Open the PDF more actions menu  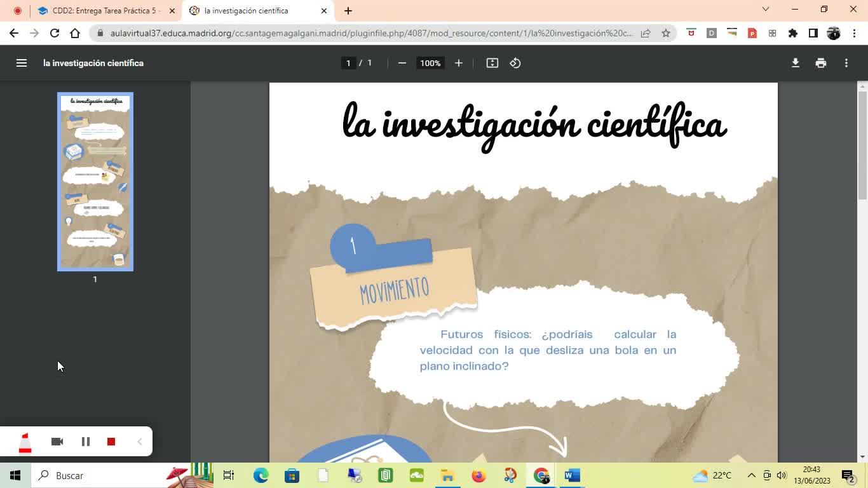tap(846, 63)
